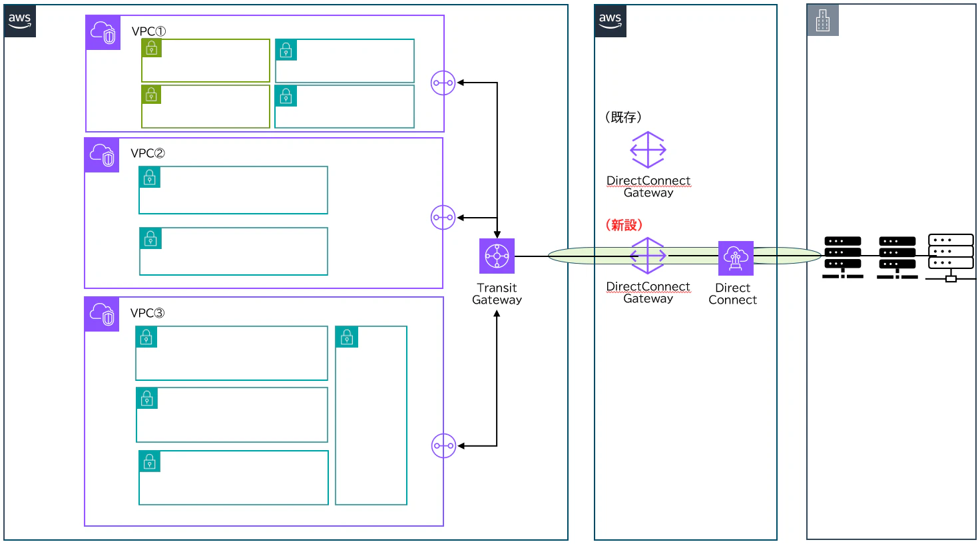
Task: Select the Transit Gateway icon
Action: click(497, 256)
